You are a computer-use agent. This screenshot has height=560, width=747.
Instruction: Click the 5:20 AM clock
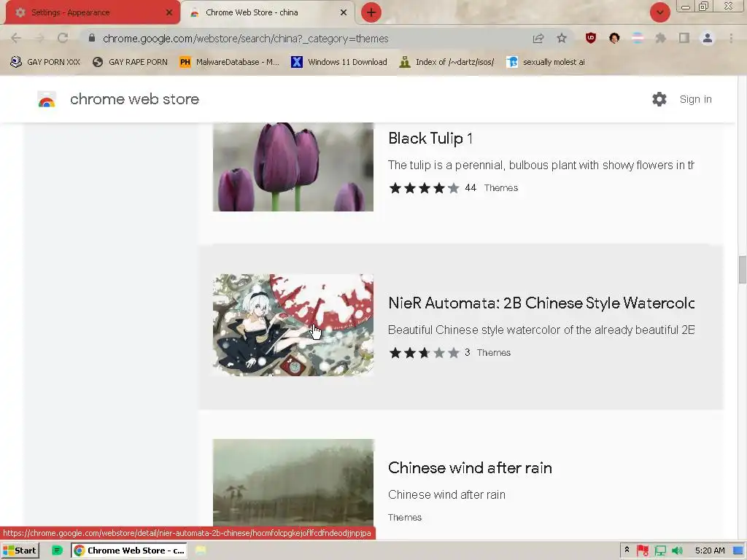click(x=710, y=551)
